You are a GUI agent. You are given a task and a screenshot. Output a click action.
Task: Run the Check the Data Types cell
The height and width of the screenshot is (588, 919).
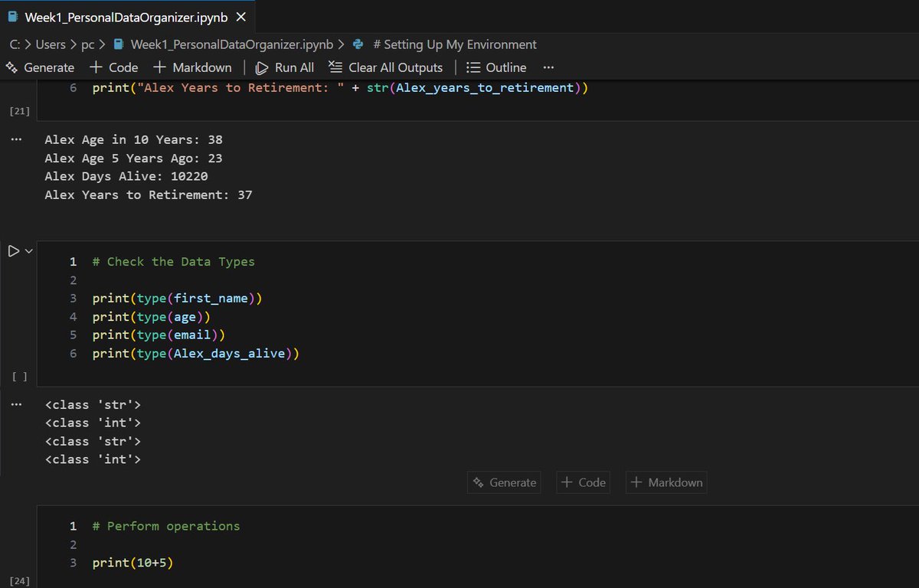coord(13,250)
